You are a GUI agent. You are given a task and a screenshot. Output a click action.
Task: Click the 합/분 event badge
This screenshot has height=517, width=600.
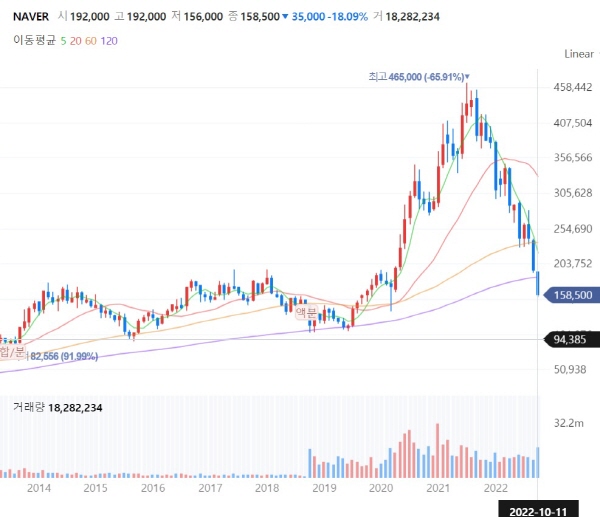[12, 352]
